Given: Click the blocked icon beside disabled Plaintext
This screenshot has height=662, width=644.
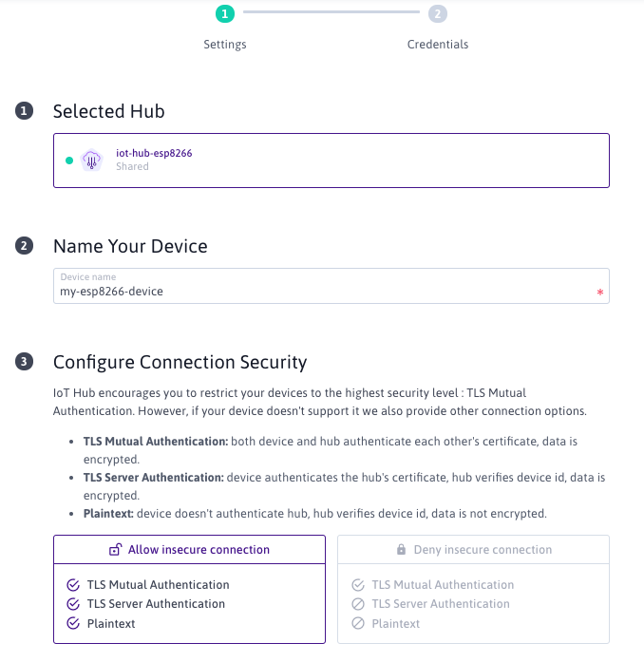Looking at the screenshot, I should [357, 624].
